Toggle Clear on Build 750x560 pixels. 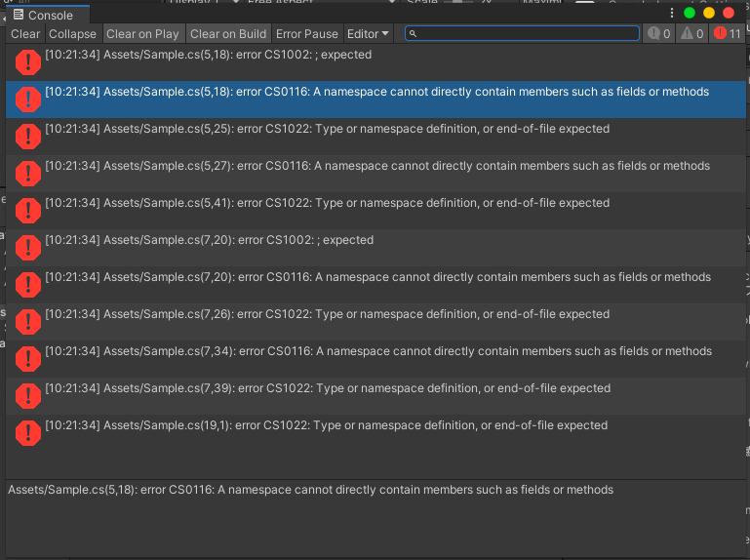click(228, 34)
